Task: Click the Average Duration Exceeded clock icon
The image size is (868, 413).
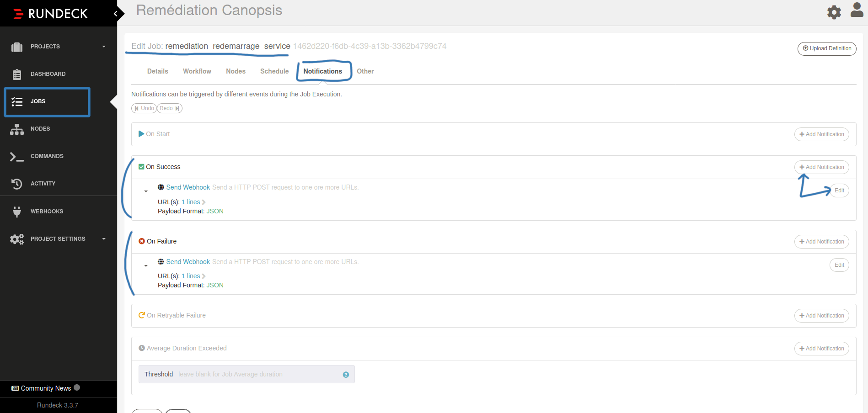Action: coord(142,348)
